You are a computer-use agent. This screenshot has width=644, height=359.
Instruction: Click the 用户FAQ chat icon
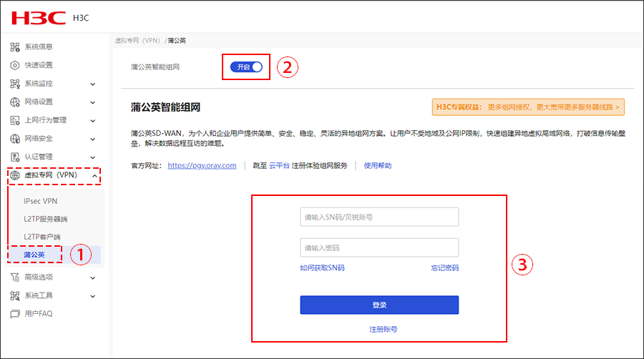coord(15,314)
